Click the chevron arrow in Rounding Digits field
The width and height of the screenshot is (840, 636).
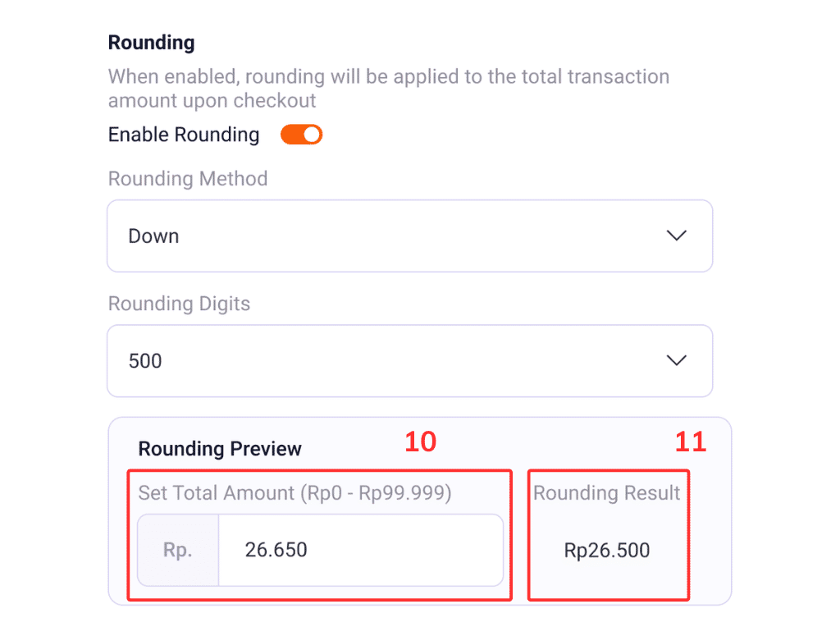coord(676,361)
